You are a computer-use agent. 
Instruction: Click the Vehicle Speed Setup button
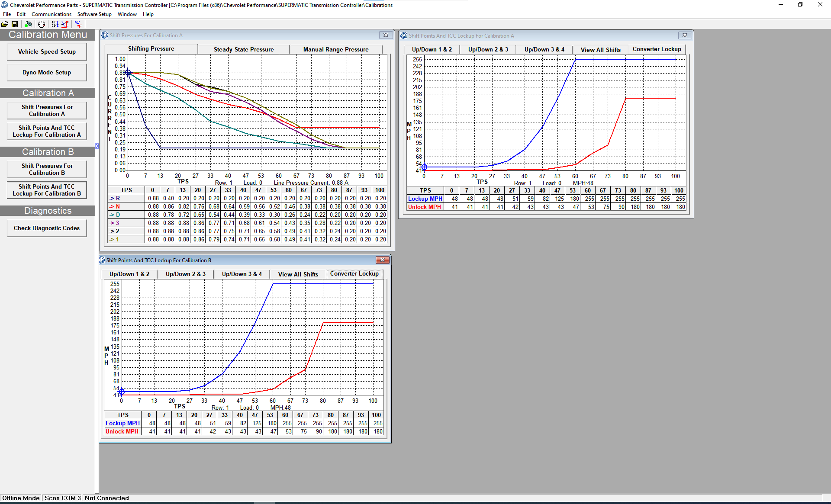[x=47, y=51]
